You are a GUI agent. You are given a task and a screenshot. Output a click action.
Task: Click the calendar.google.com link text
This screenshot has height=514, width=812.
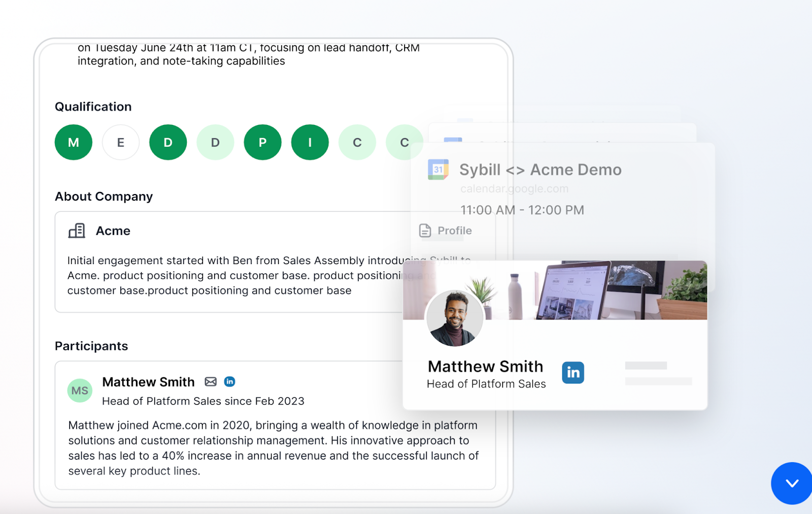(514, 189)
